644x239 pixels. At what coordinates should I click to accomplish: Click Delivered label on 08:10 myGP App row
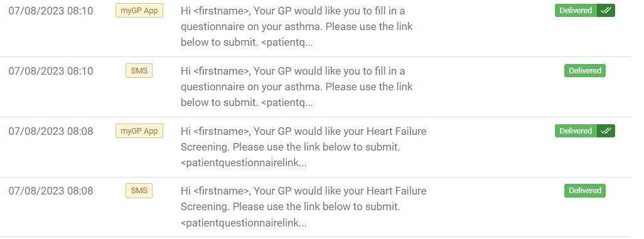pyautogui.click(x=576, y=10)
